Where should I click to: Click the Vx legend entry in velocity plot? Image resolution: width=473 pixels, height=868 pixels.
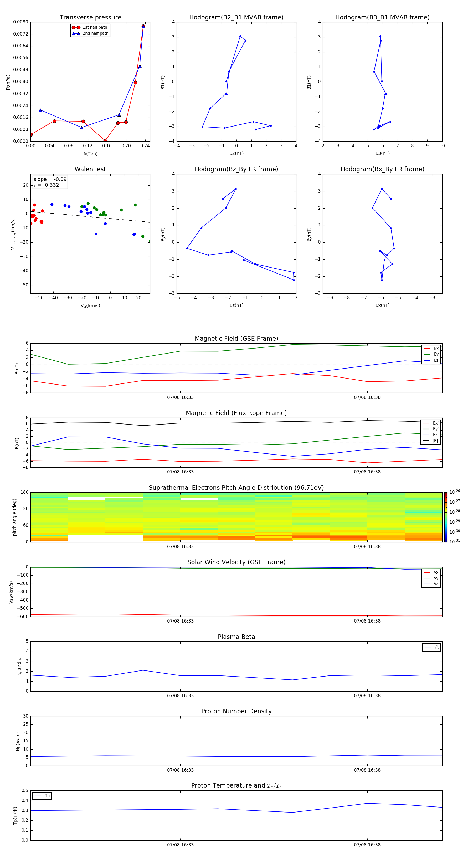[x=431, y=572]
